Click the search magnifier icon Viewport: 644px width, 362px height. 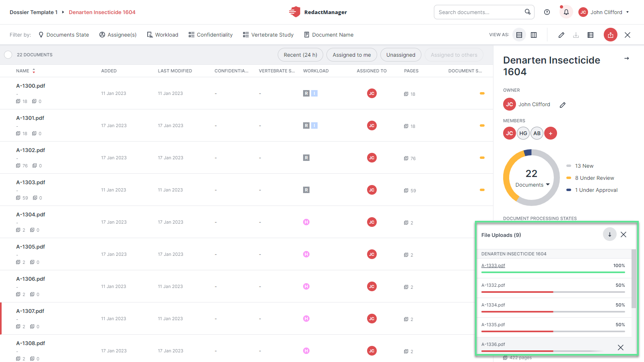click(x=527, y=12)
